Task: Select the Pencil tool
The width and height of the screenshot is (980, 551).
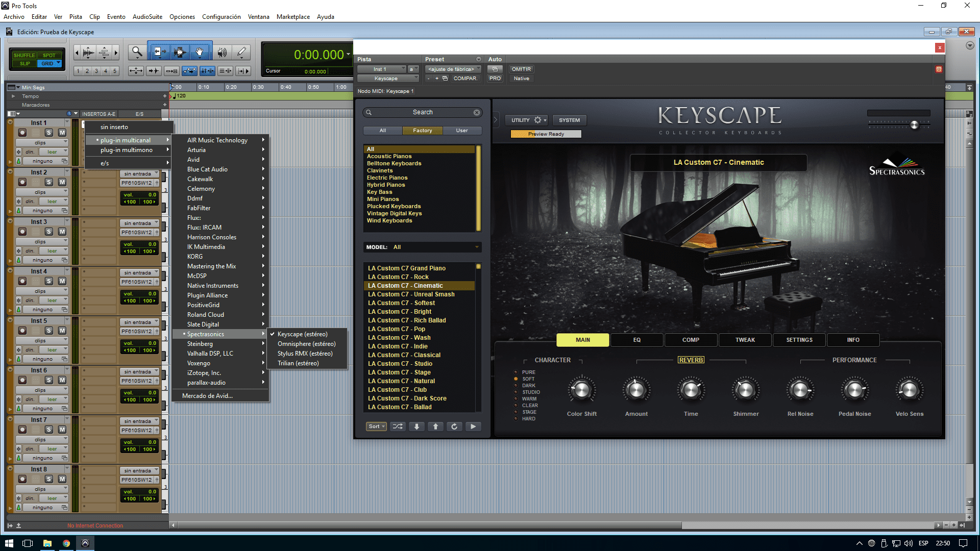Action: 241,52
